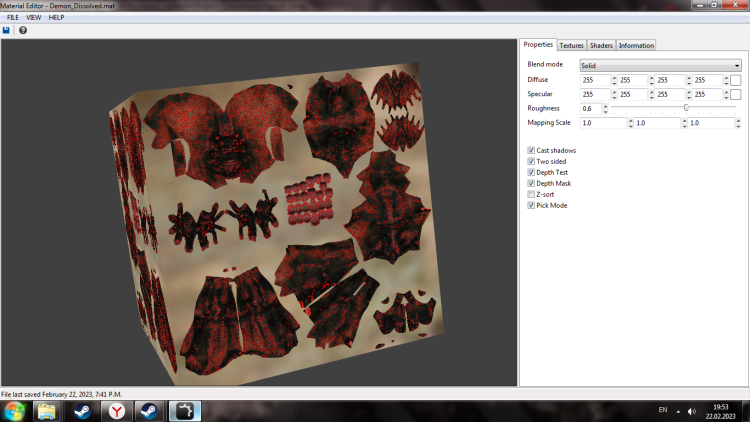Click the first Steam taskbar icon

point(82,410)
